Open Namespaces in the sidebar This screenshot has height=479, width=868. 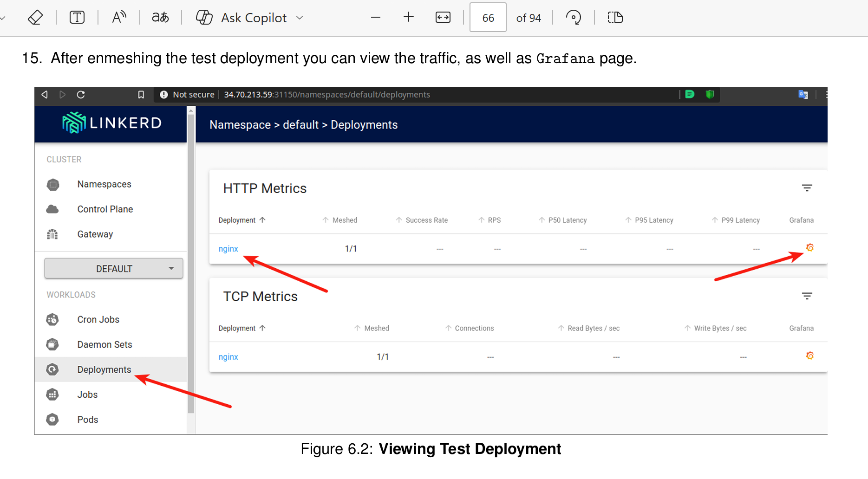(104, 184)
